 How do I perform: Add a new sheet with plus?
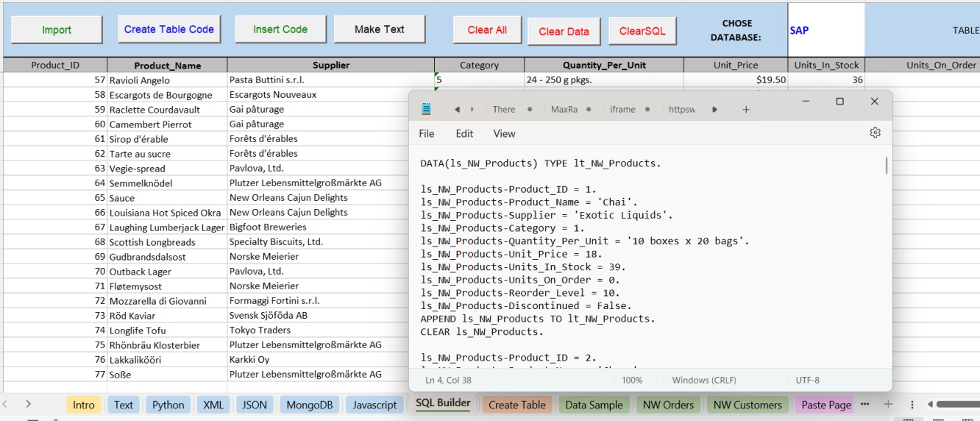pos(888,404)
